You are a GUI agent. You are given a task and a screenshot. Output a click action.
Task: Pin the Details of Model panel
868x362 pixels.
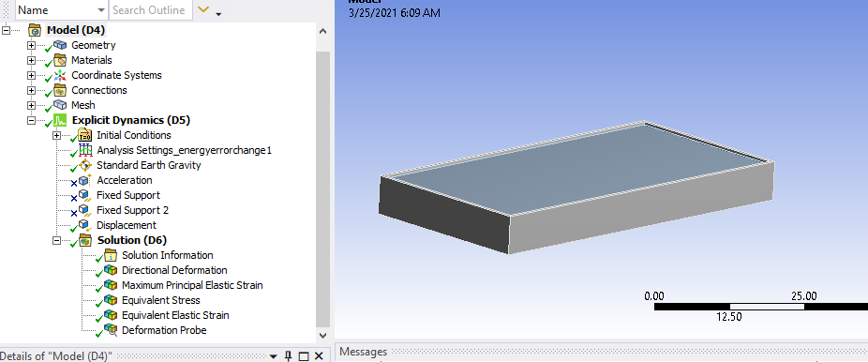[289, 355]
